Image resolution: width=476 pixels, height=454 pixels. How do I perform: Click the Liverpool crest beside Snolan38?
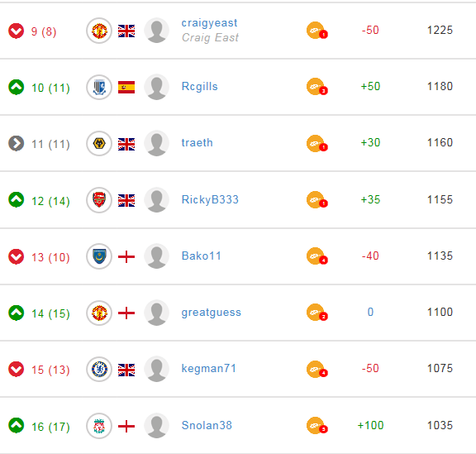(99, 426)
